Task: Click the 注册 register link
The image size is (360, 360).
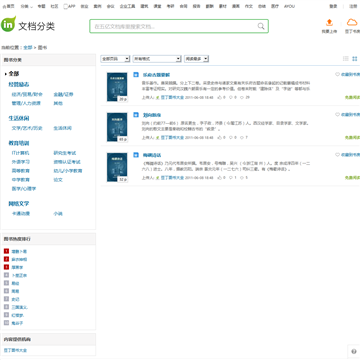Action: pos(353,6)
